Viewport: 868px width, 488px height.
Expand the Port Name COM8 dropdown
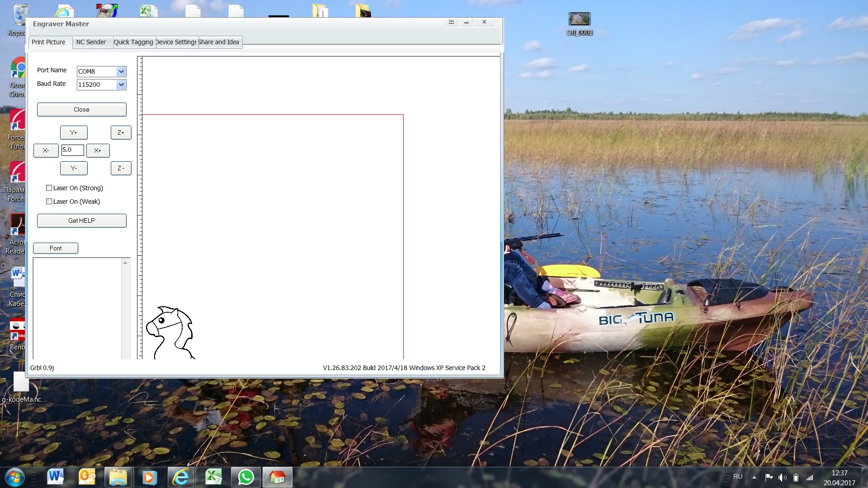(x=121, y=71)
